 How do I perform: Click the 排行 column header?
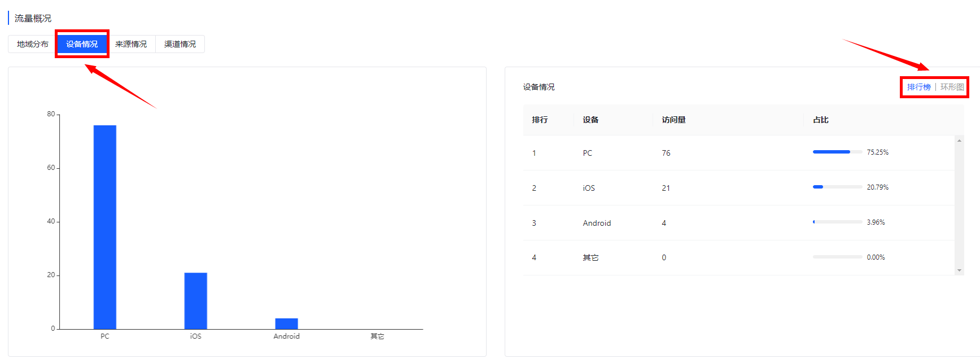pos(540,120)
